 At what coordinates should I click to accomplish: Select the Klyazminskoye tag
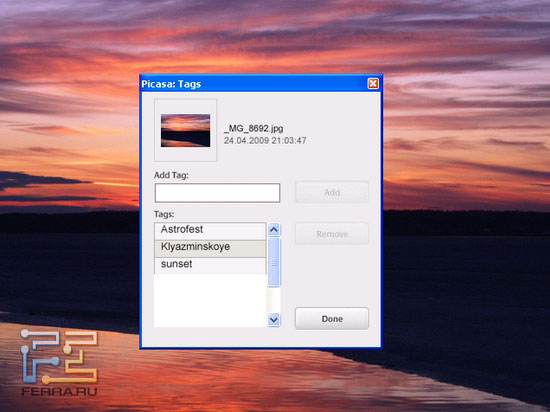pyautogui.click(x=210, y=248)
